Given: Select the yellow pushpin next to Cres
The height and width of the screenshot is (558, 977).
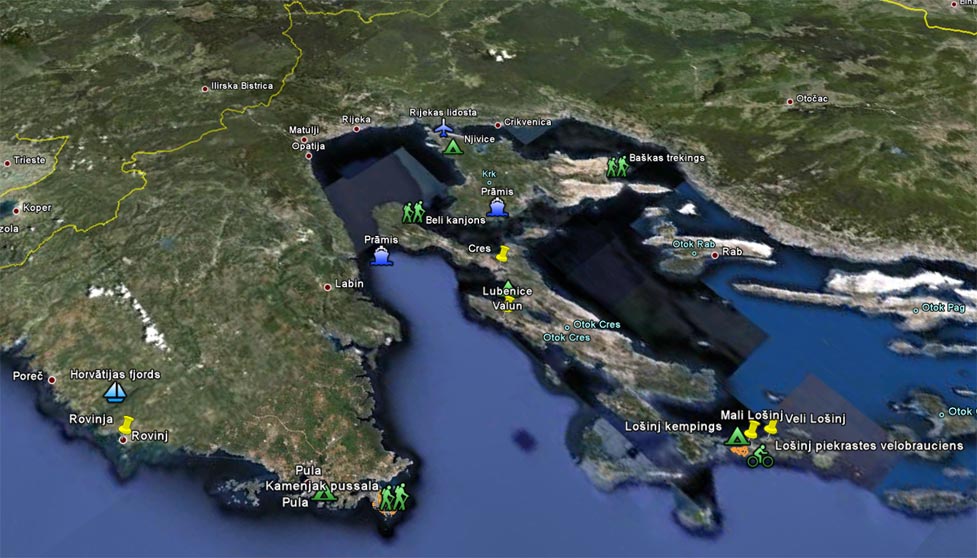Looking at the screenshot, I should point(503,253).
